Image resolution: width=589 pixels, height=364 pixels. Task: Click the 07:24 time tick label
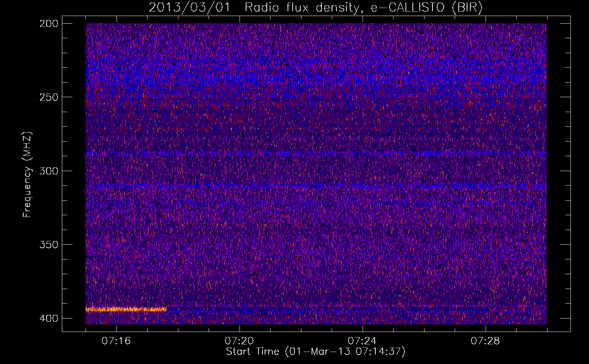pos(362,341)
